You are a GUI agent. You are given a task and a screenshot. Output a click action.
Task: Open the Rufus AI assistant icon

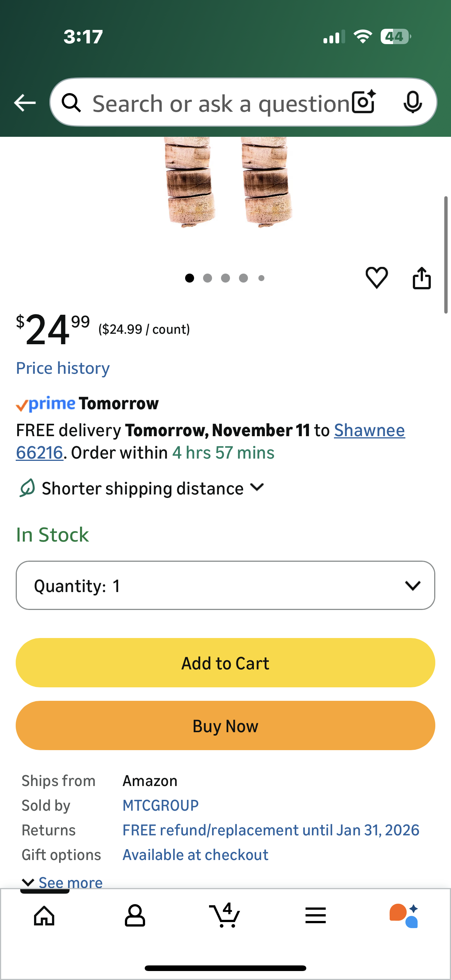pyautogui.click(x=404, y=915)
